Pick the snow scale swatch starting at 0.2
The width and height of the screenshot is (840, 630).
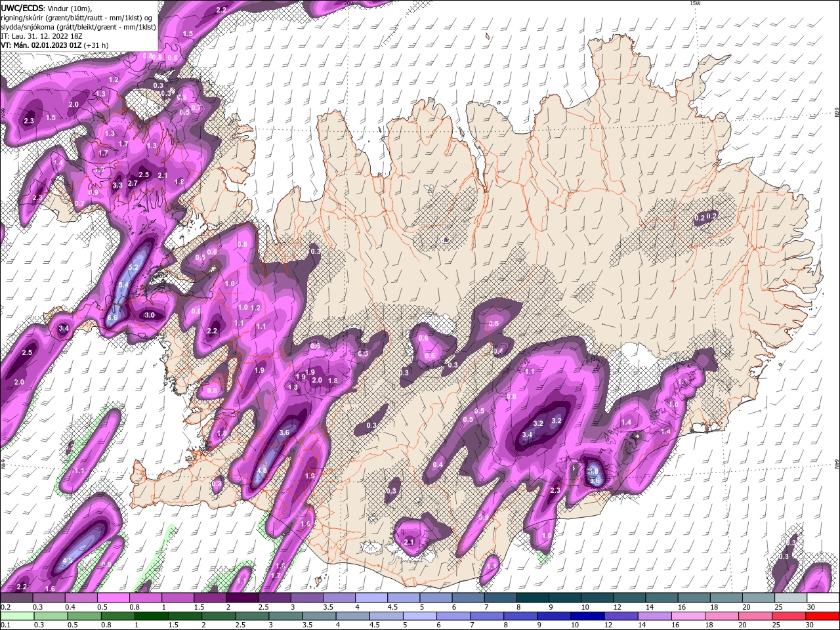point(16,597)
